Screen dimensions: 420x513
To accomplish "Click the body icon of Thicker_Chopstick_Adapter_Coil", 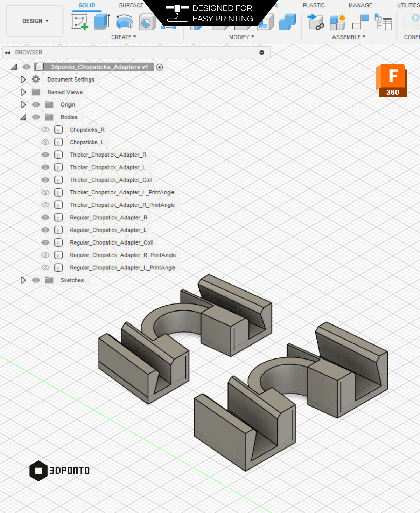I will (58, 180).
